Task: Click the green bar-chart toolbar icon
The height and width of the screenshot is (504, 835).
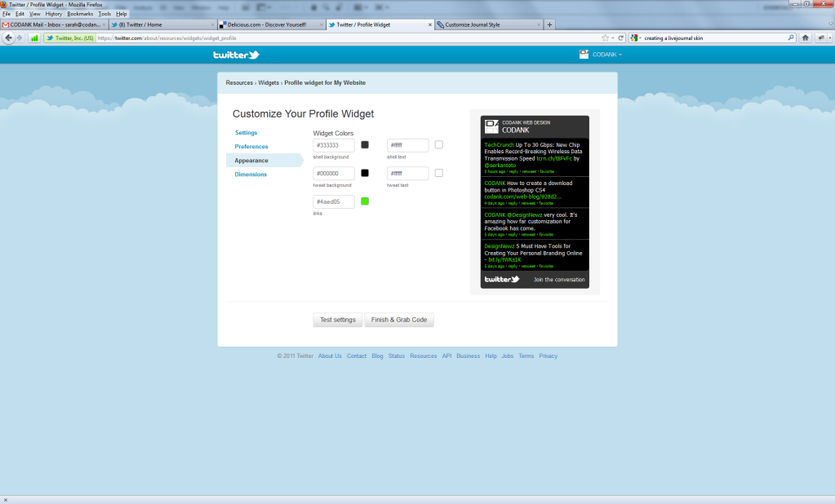Action: (34, 38)
